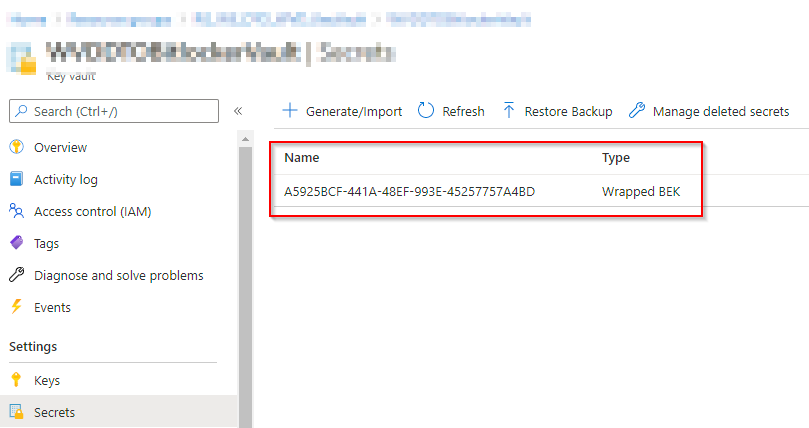809x428 pixels.
Task: Click the key vault resource icon
Action: [24, 57]
